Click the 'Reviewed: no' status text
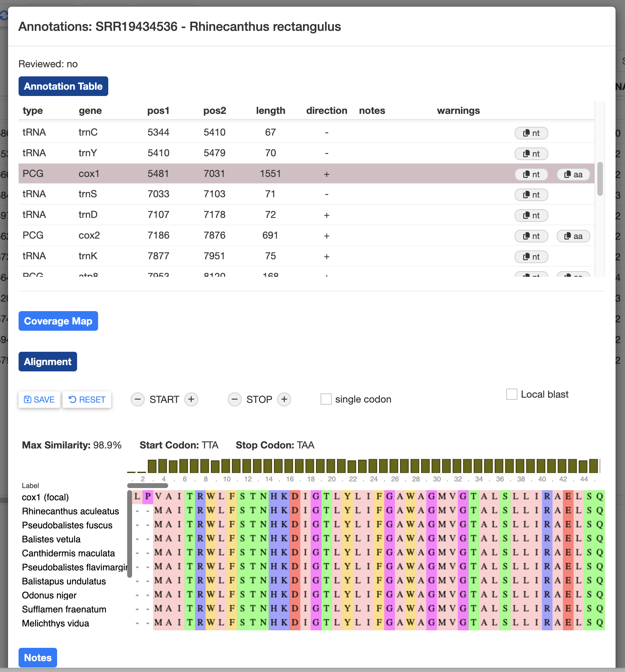Screen dimensions: 625x672 (x=48, y=64)
